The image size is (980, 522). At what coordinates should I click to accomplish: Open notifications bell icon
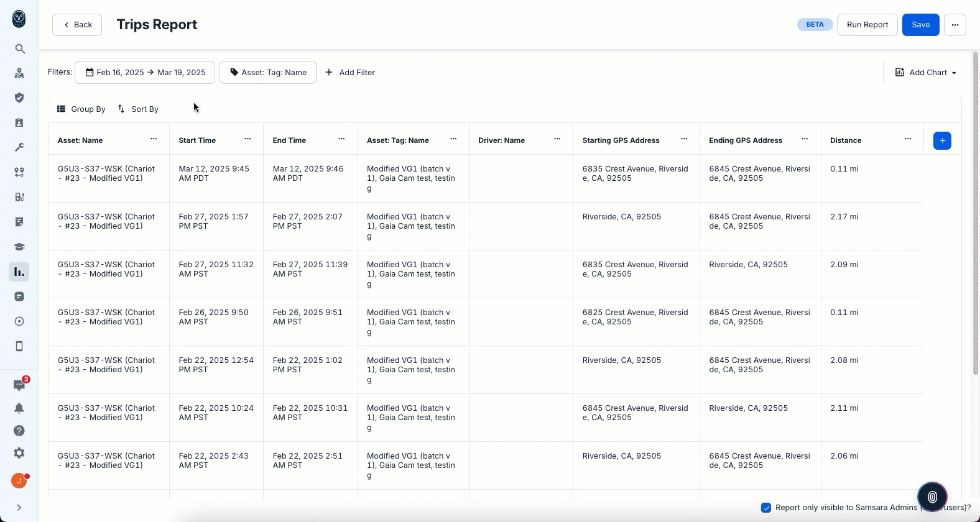pos(19,408)
